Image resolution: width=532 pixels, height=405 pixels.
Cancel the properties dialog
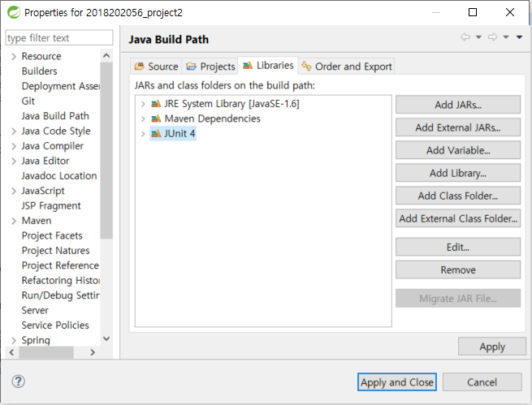click(482, 382)
